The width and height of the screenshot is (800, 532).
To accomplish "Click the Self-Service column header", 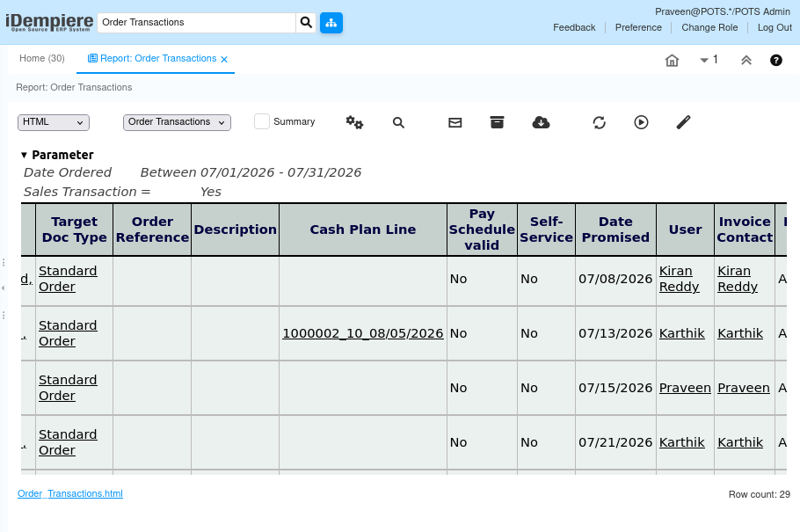I will [546, 230].
